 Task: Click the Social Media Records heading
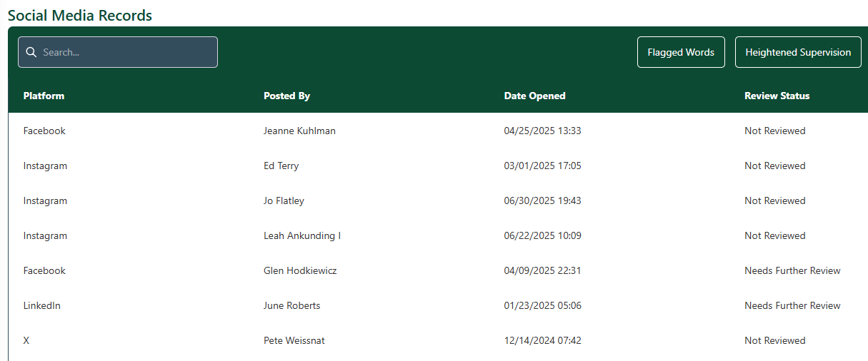tap(80, 15)
